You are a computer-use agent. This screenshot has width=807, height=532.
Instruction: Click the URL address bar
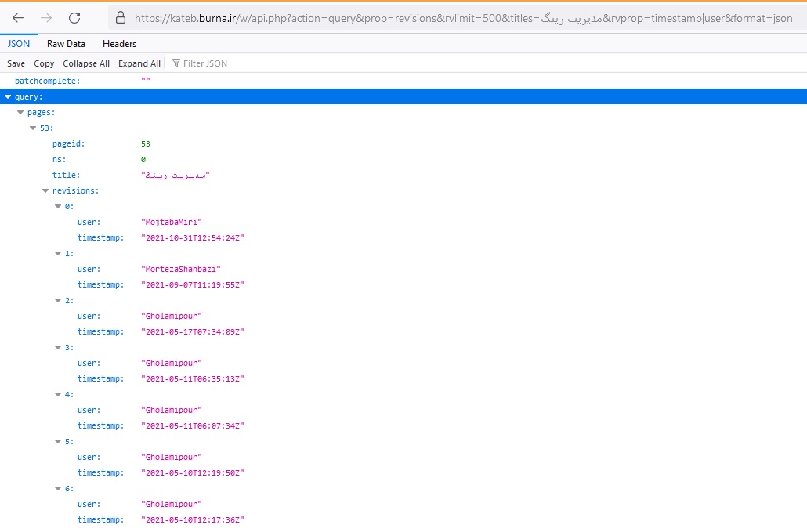462,18
